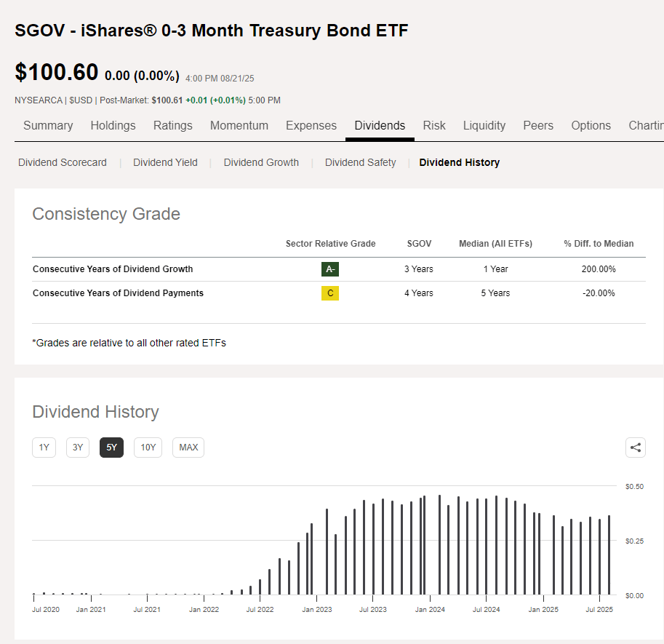Screen dimensions: 664x644
Task: Go to the Momentum tab
Action: pos(239,125)
